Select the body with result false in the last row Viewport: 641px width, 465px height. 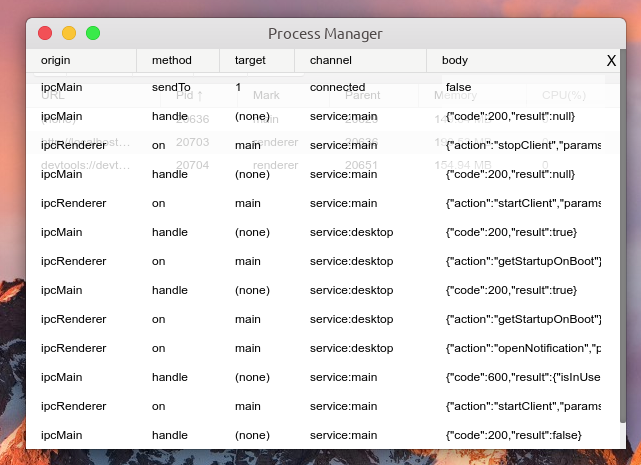click(x=513, y=436)
